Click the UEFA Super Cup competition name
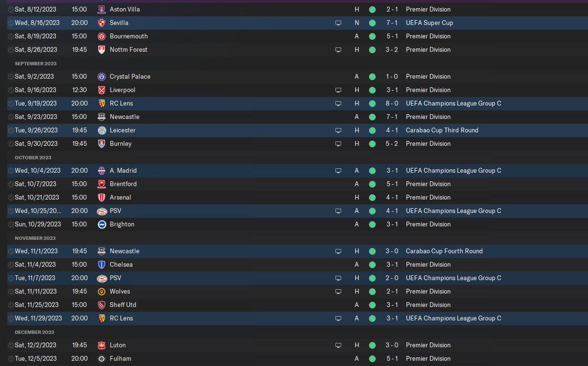The image size is (588, 366). click(429, 23)
